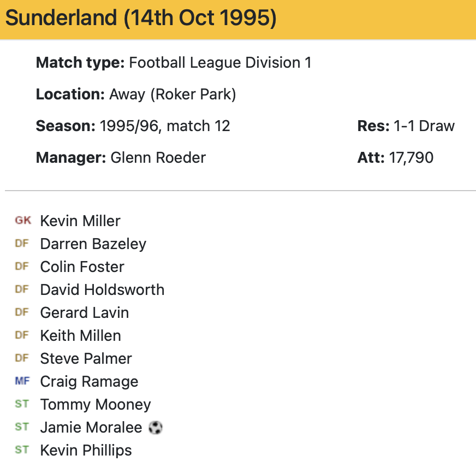Click on Jamie Moralee's name
This screenshot has height=473, width=476.
point(91,427)
